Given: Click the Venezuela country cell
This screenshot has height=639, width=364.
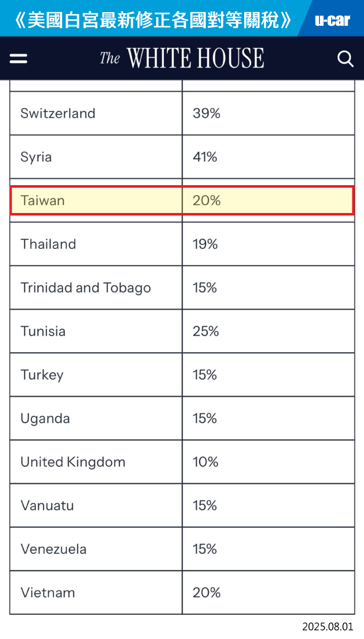Looking at the screenshot, I should coord(96,548).
